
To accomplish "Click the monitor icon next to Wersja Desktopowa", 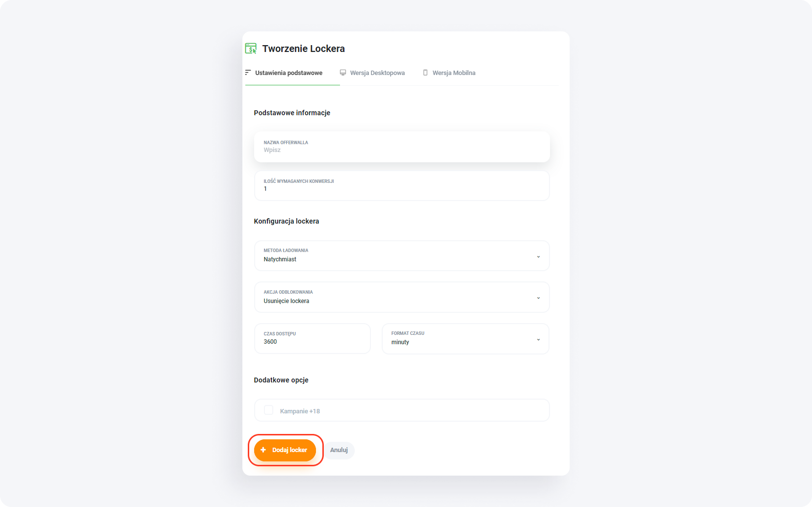I will tap(342, 72).
